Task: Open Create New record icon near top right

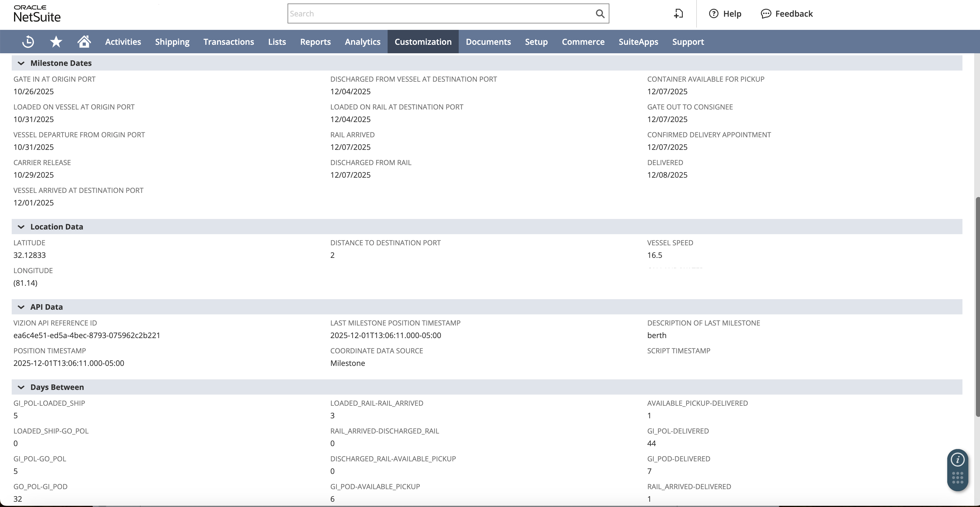Action: (678, 13)
